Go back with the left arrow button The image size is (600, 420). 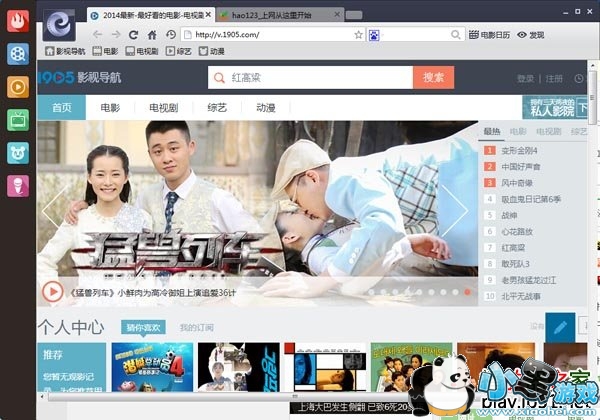tap(98, 35)
